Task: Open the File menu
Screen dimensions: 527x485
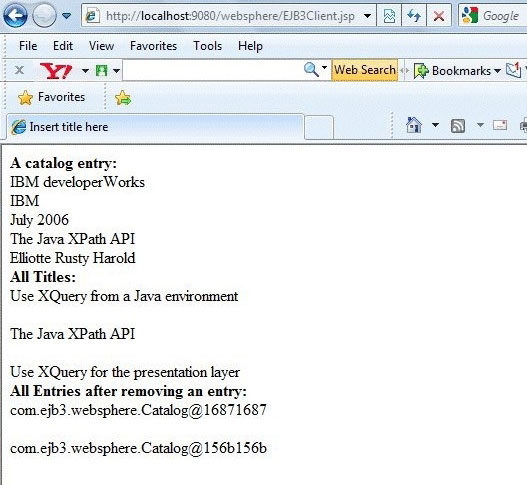Action: pos(28,46)
